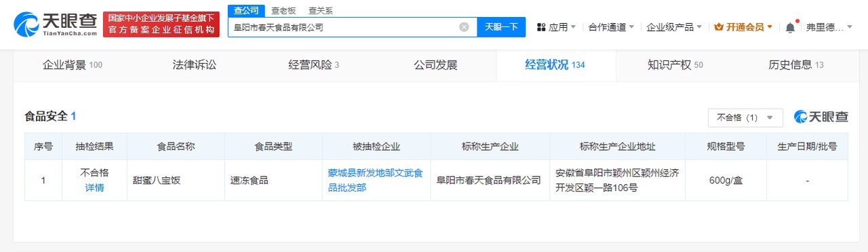Screen dimensions: 868x252
Task: Click the 600g/盒 specification cell
Action: 726,181
